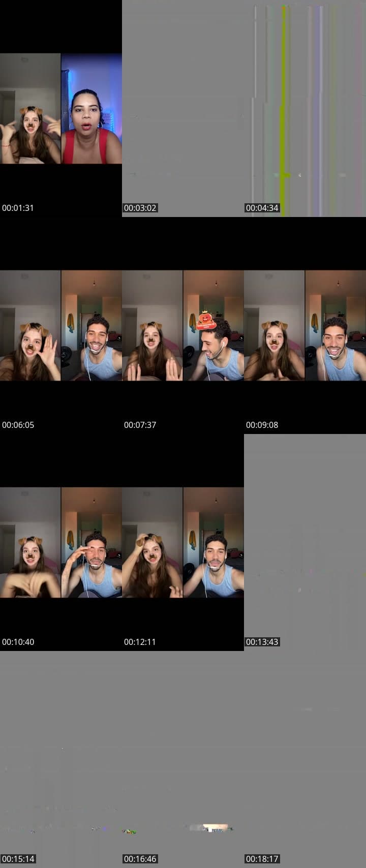Click the green vertical stripe in glitched frame
366x868 pixels.
(283, 102)
